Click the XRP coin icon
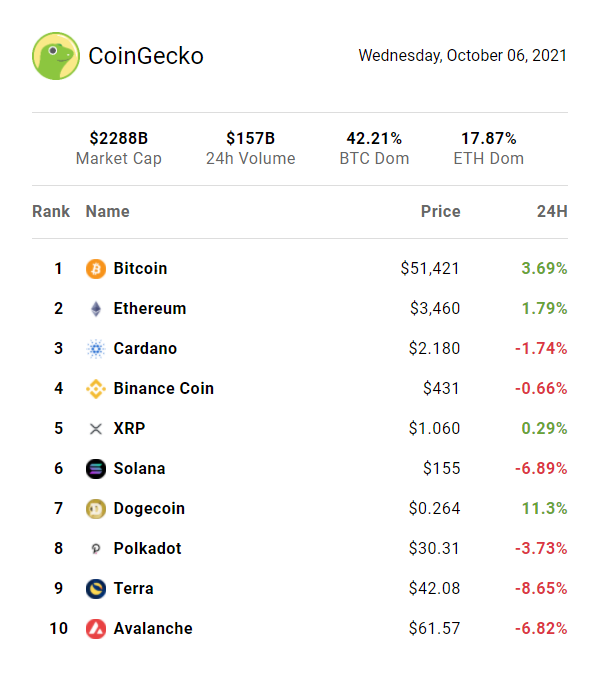600x691 pixels. (96, 429)
